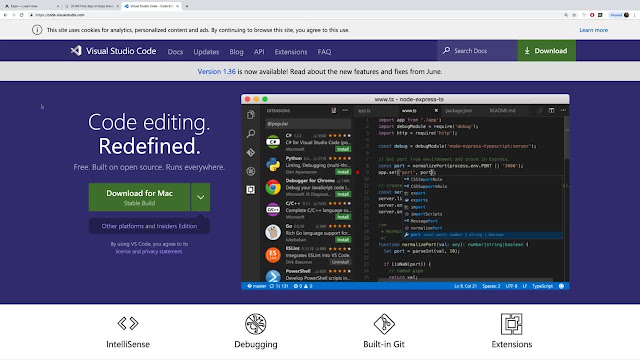Close the Visual Studio Code browser tab
The width and height of the screenshot is (640, 360).
[178, 6]
